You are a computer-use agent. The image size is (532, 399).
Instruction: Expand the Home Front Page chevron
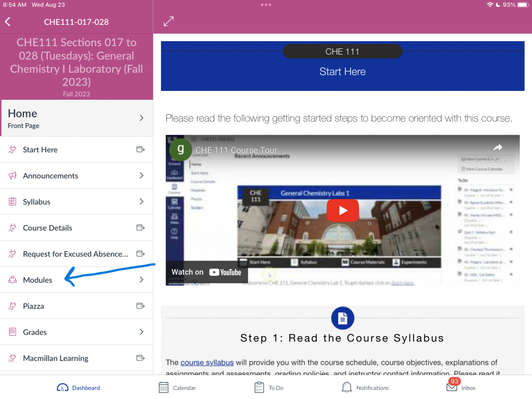pos(141,118)
